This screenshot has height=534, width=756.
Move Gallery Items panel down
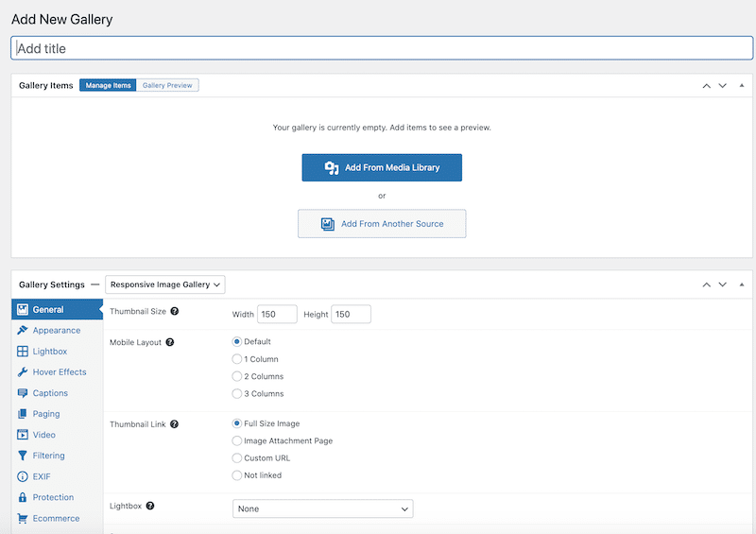(x=723, y=85)
